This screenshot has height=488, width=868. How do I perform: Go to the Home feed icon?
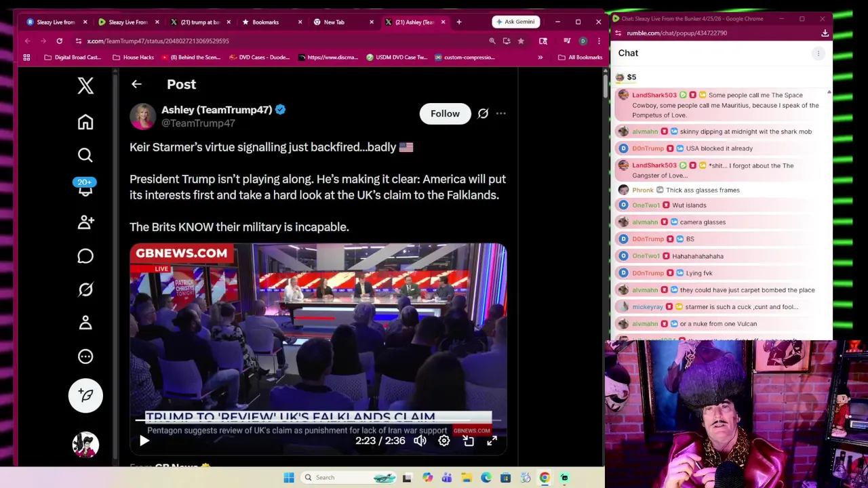coord(85,122)
